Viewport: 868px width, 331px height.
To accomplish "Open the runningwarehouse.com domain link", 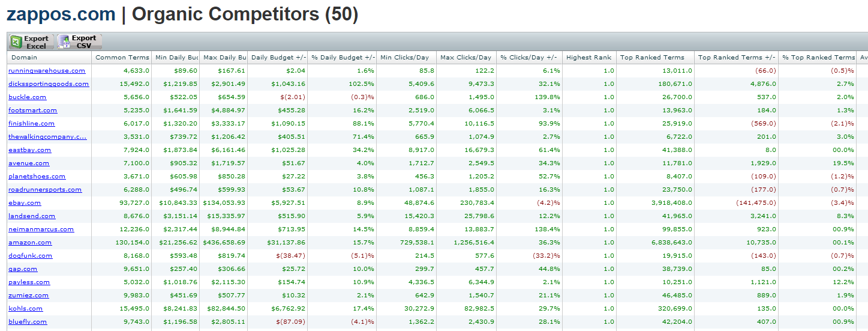I will click(x=47, y=71).
